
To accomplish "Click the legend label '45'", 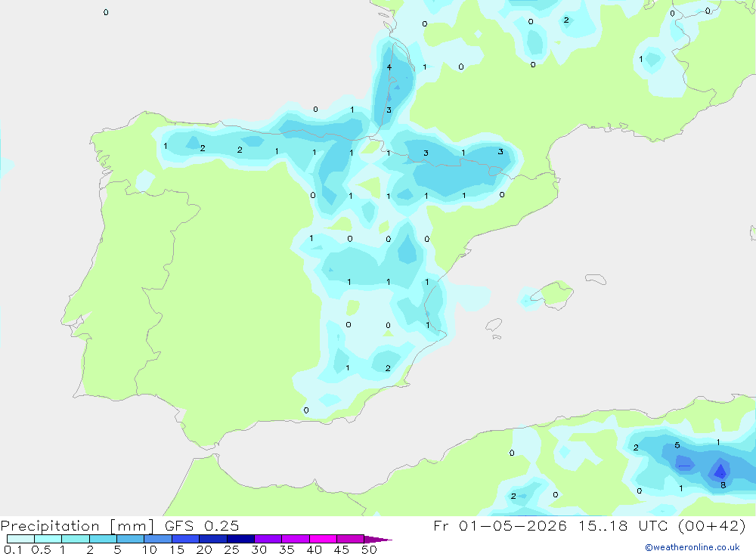I will click(x=342, y=549).
